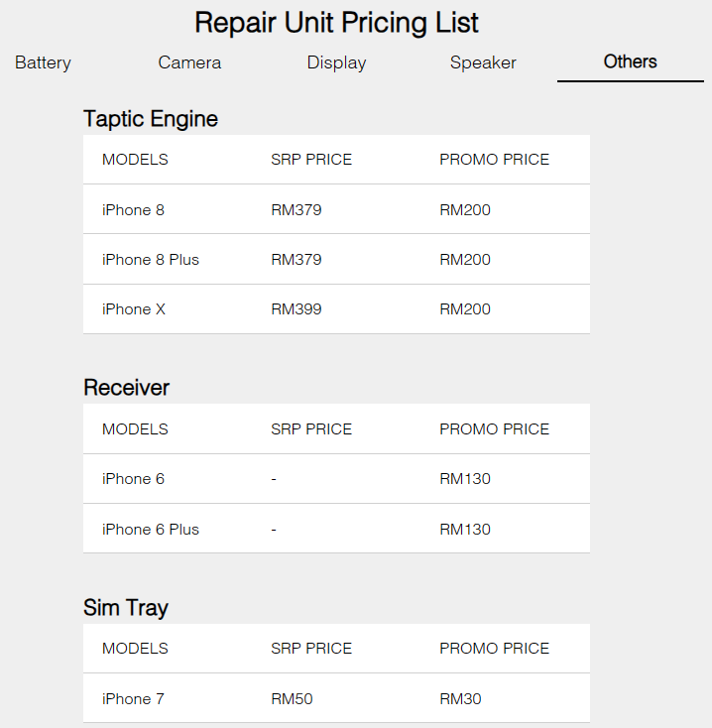Click the Taptic Engine PROMO PRICE column header
This screenshot has width=712, height=728.
coord(494,160)
